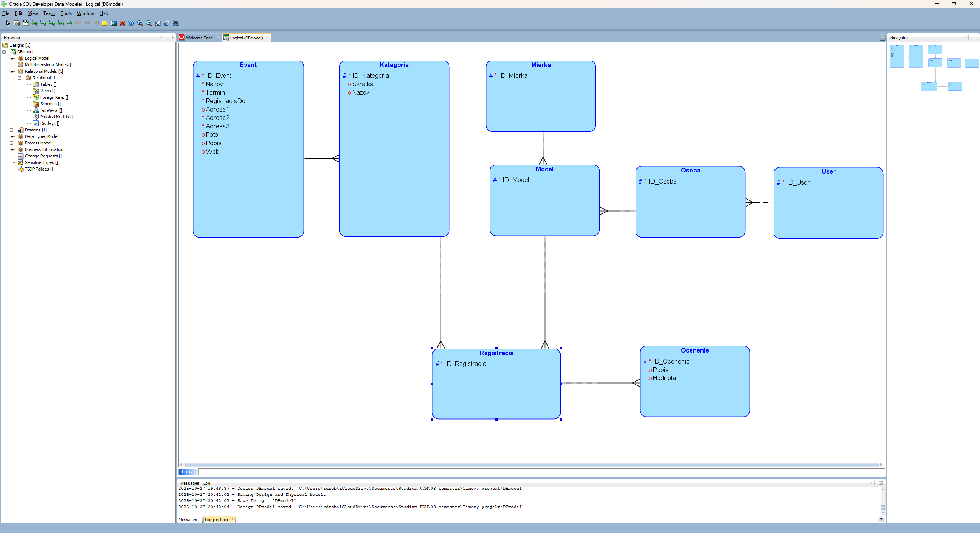Select the Tables item in browser tree
The width and height of the screenshot is (980, 533).
46,84
